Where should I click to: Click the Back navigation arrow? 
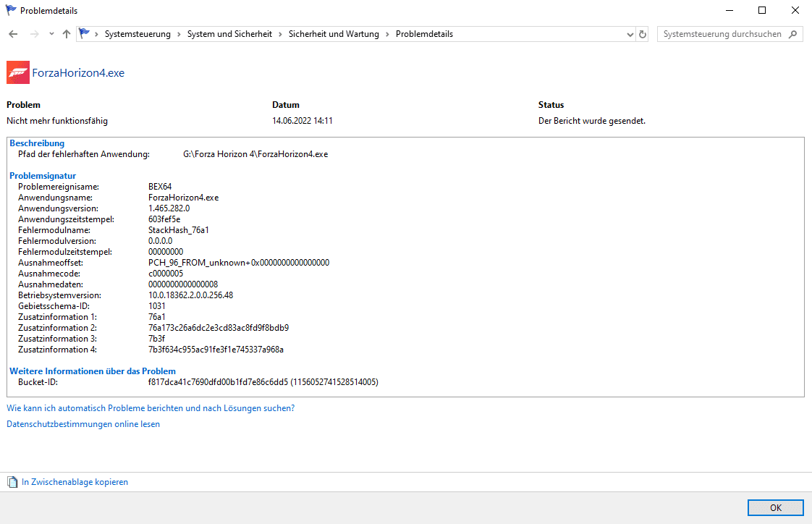14,34
